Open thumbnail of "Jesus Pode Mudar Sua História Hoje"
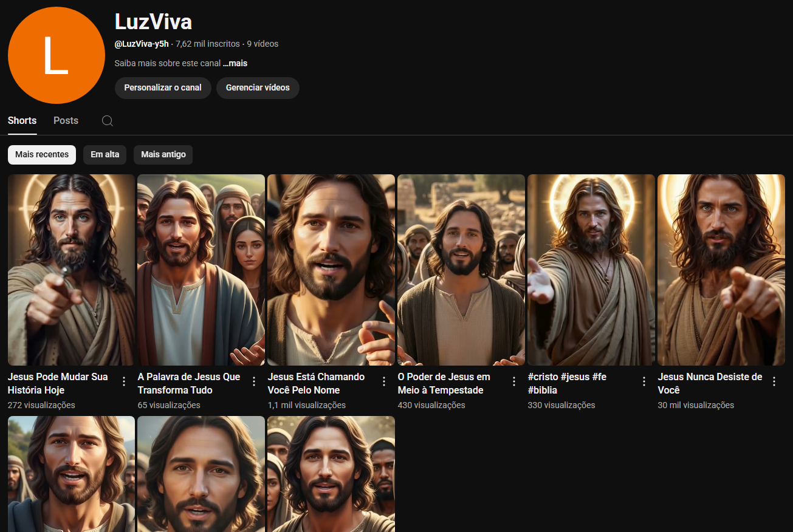This screenshot has width=793, height=532. coord(71,270)
